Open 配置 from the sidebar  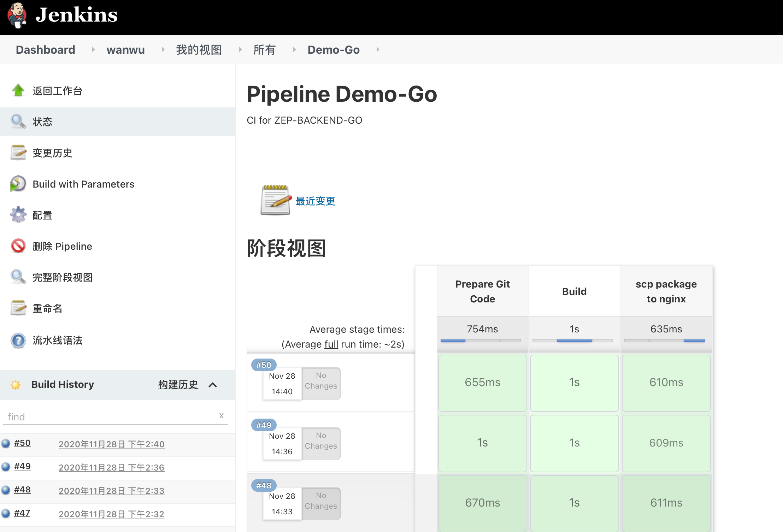[x=42, y=215]
